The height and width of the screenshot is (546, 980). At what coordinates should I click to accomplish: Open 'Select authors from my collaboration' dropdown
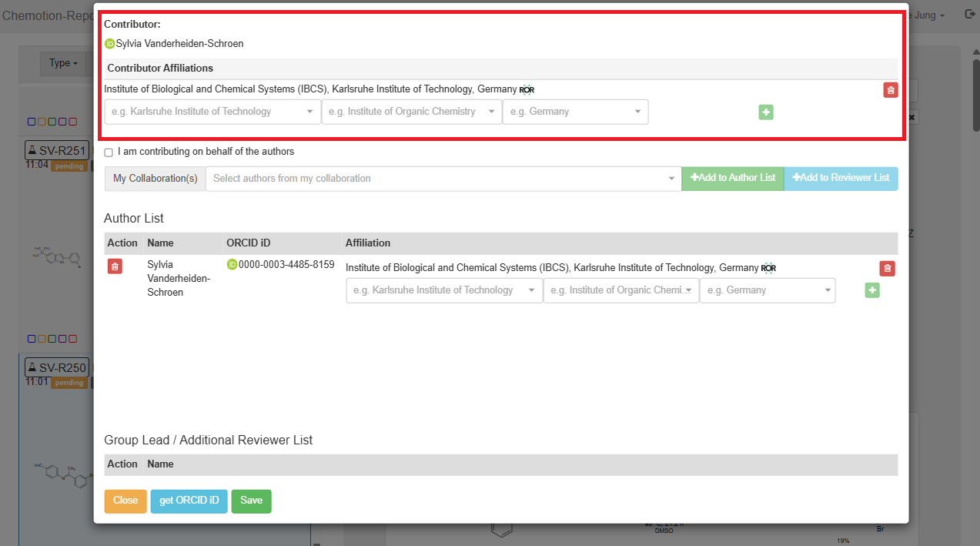click(443, 179)
